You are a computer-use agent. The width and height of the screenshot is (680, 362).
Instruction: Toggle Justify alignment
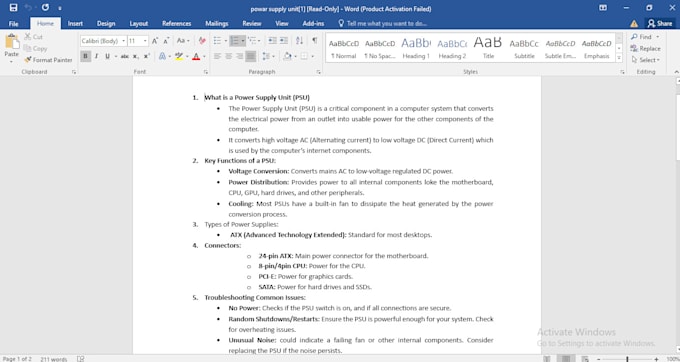tap(251, 56)
